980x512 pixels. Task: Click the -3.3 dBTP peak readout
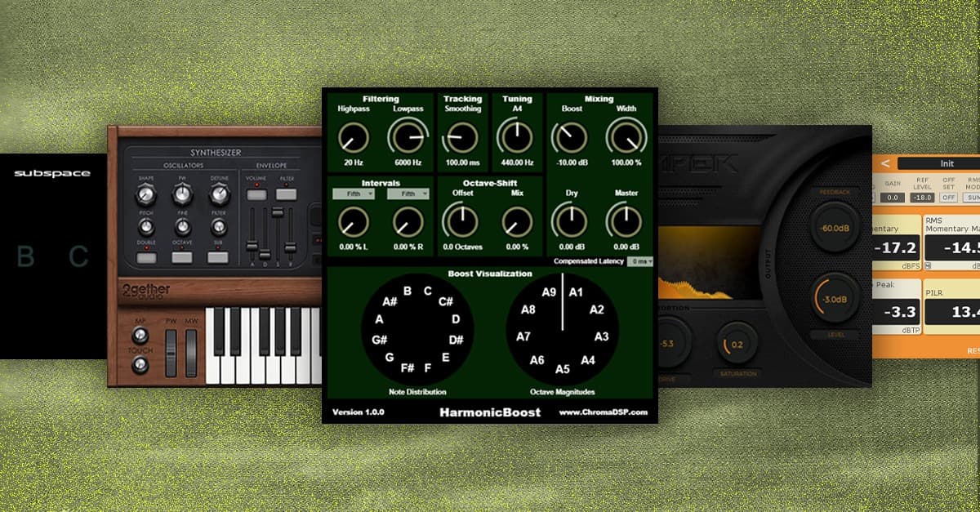coord(894,311)
